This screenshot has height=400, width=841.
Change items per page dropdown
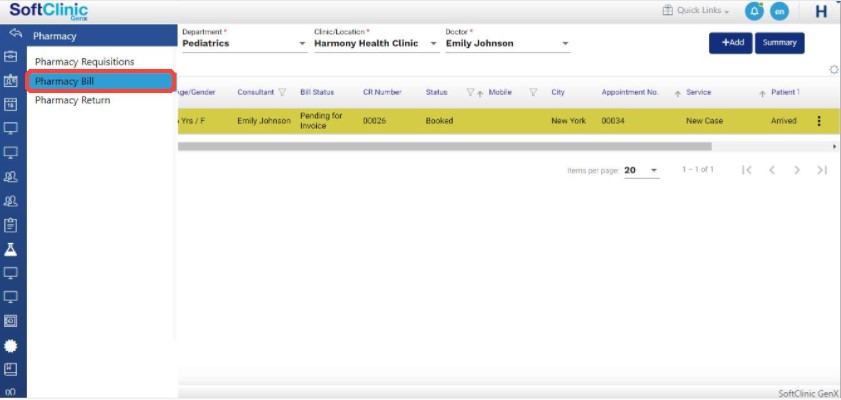641,171
